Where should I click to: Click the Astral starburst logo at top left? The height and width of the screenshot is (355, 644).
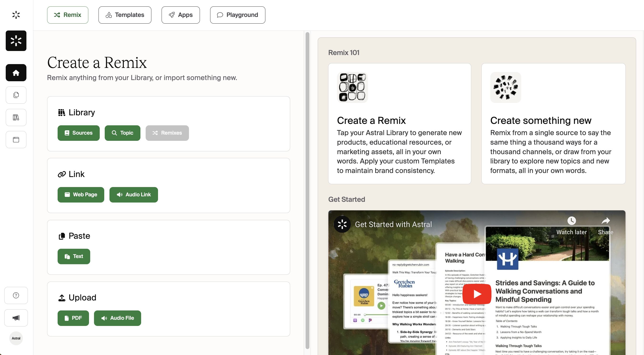pyautogui.click(x=16, y=15)
